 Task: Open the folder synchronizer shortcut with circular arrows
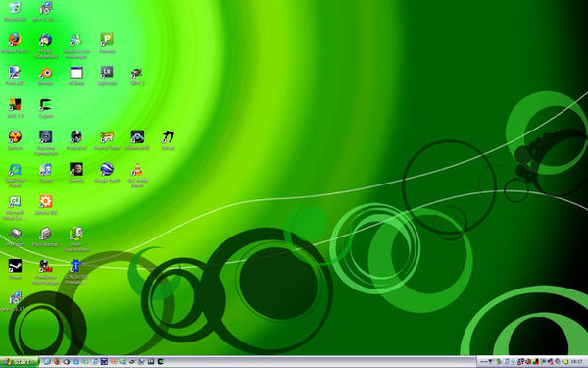76,234
